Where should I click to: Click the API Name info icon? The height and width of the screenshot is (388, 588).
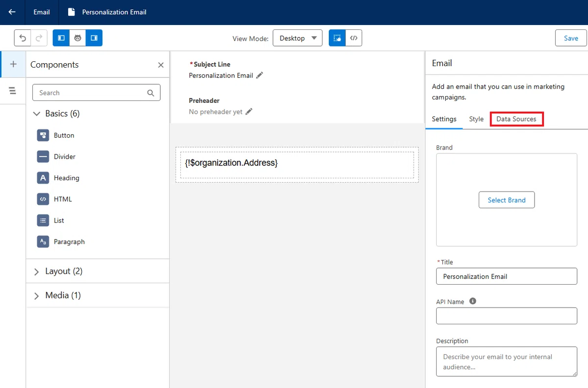click(x=473, y=301)
